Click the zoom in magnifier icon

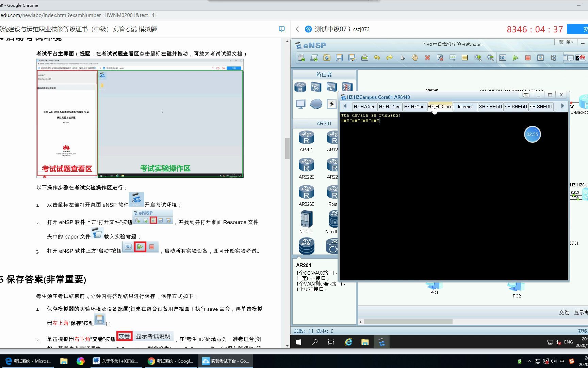pos(478,58)
